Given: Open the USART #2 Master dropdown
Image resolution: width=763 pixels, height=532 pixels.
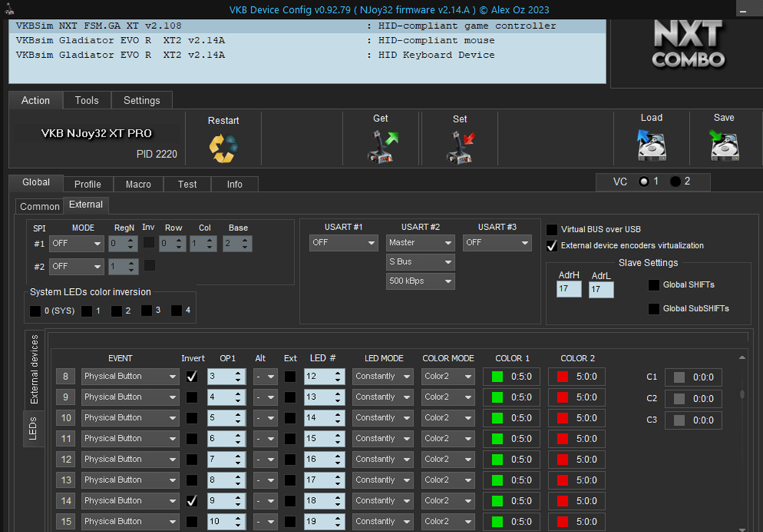Looking at the screenshot, I should pyautogui.click(x=420, y=242).
